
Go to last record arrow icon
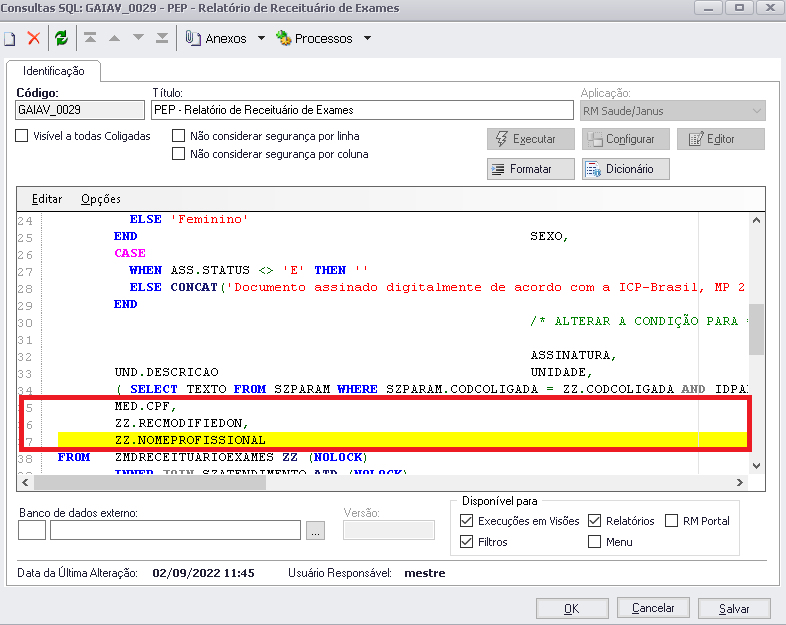(162, 39)
